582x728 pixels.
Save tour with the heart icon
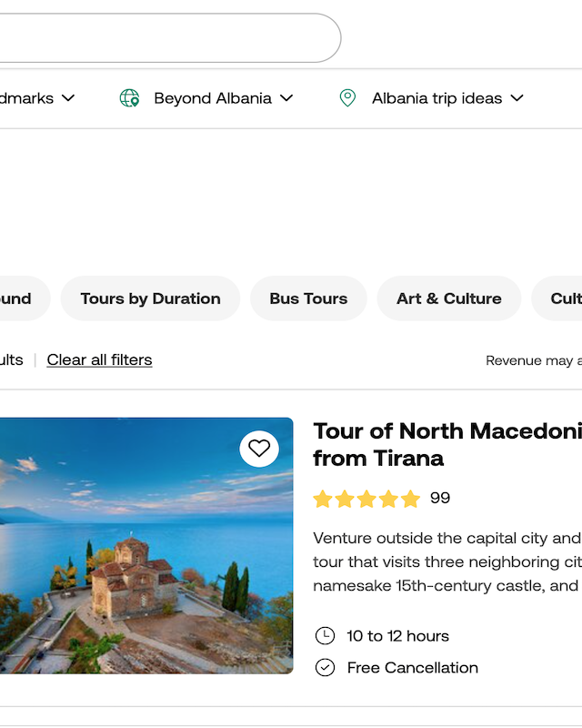pos(259,449)
